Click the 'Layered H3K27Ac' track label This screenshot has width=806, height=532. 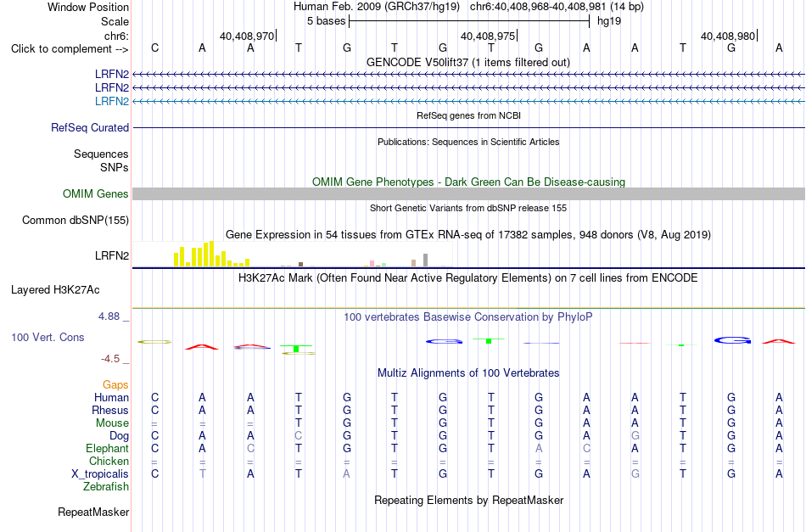point(55,290)
